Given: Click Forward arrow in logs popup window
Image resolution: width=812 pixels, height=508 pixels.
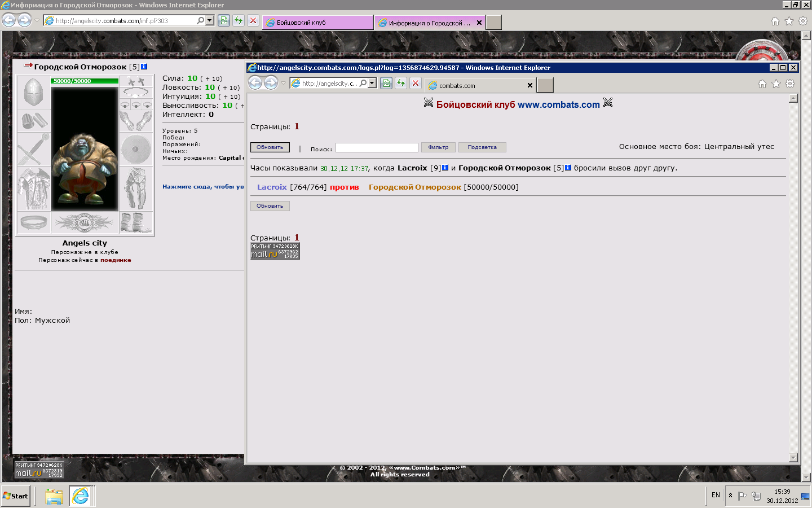Looking at the screenshot, I should (271, 83).
